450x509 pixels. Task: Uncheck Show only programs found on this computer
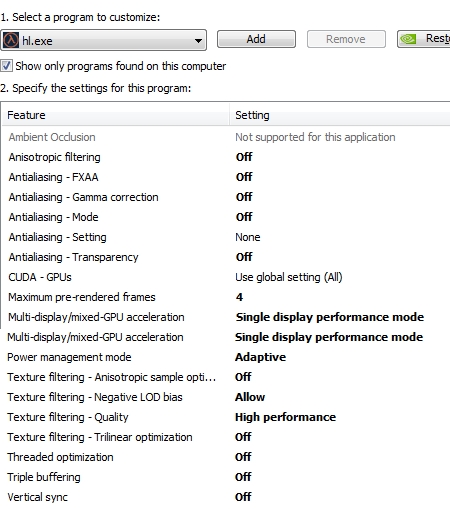[6, 66]
